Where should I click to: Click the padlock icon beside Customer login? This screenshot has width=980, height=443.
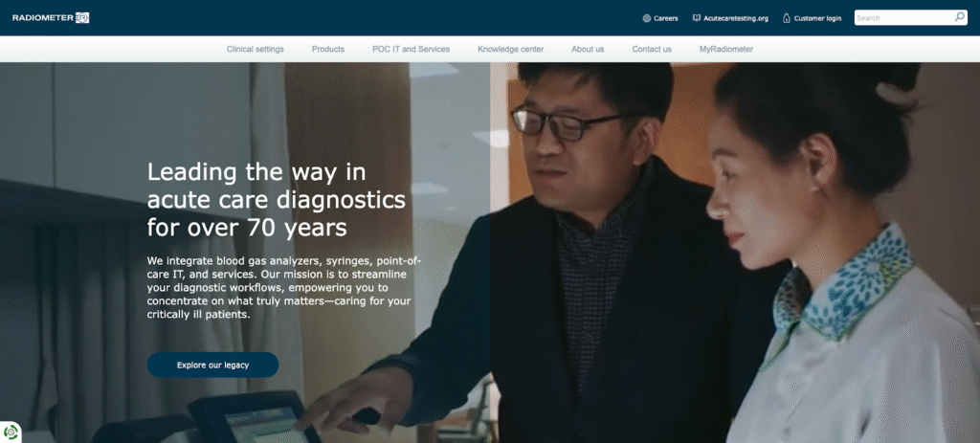point(787,18)
